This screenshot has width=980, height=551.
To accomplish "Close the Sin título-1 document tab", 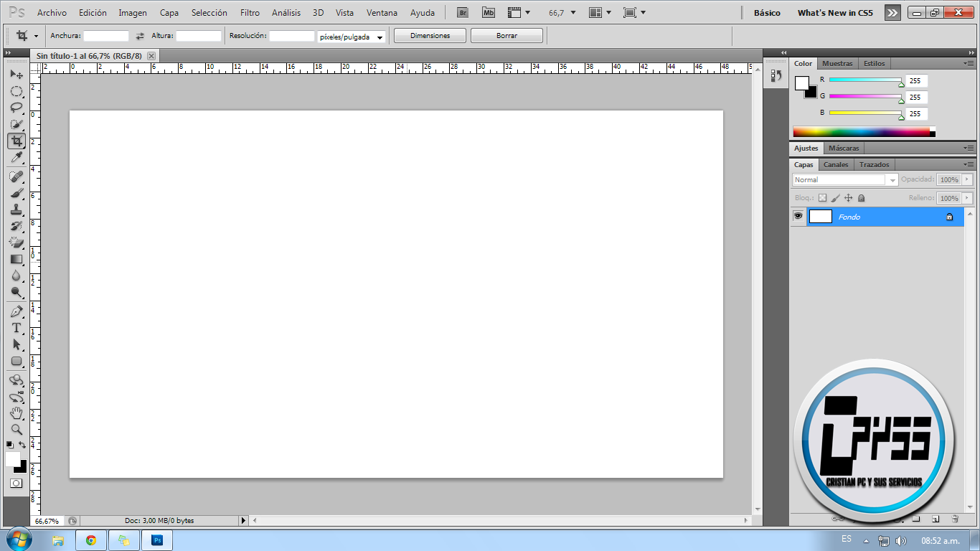I will [x=151, y=55].
